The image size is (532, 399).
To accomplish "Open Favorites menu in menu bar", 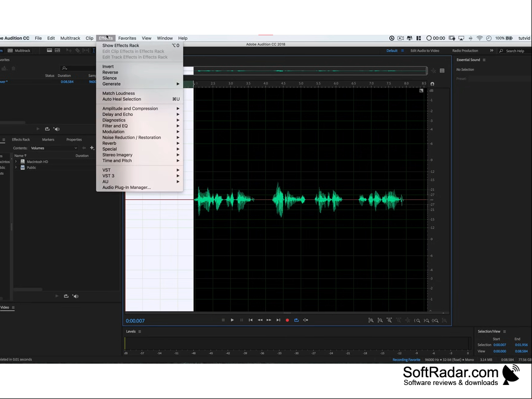I will point(127,38).
